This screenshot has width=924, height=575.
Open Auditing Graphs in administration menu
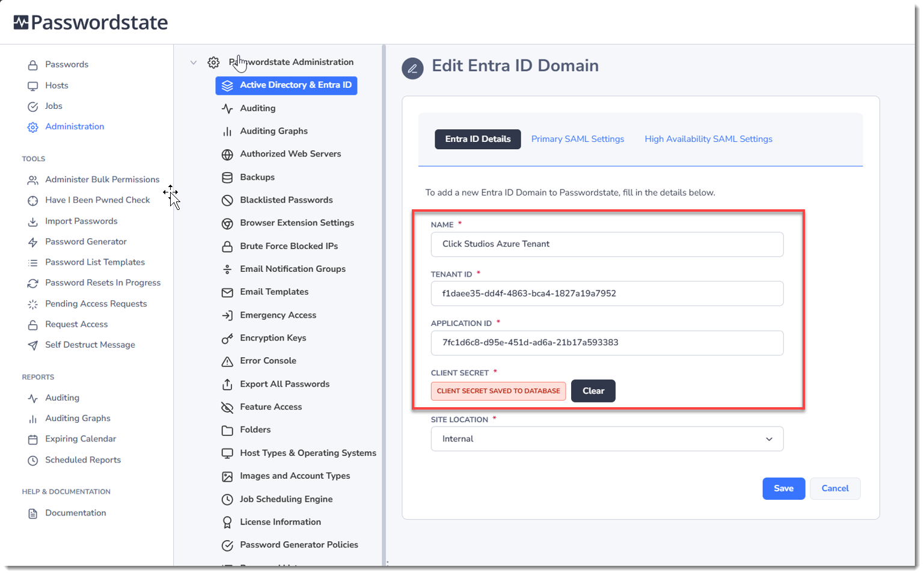274,131
